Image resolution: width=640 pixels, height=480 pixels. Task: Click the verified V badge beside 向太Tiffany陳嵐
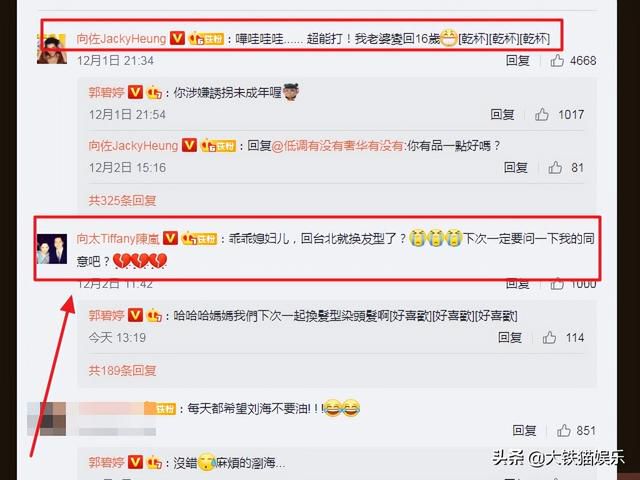click(170, 238)
